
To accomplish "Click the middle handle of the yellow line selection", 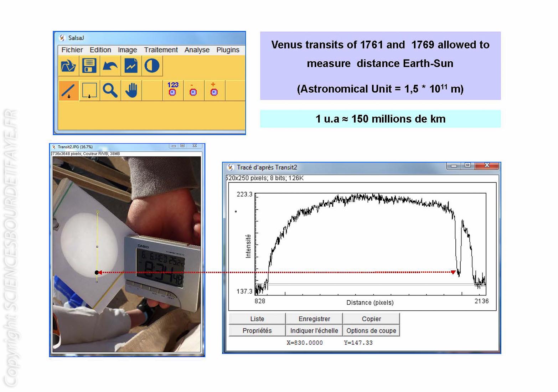I will click(x=97, y=247).
